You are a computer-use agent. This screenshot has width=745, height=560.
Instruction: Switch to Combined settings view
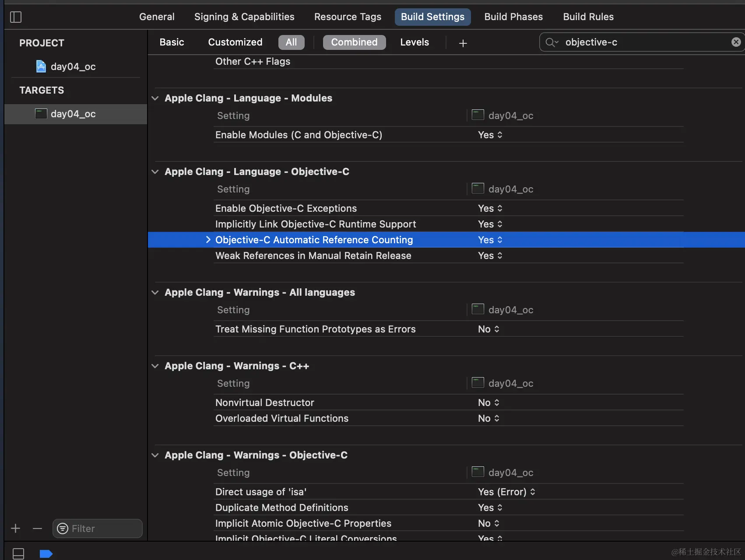coord(354,42)
